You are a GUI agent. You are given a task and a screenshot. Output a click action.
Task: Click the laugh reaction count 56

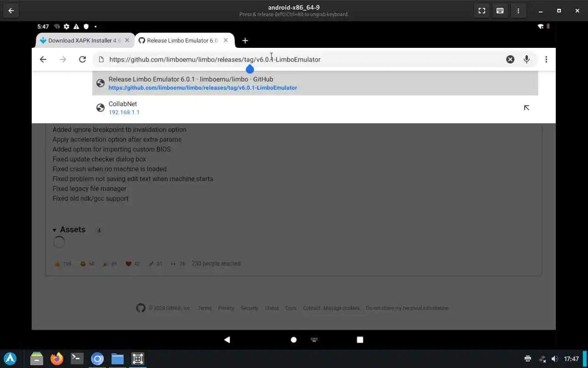(x=87, y=264)
